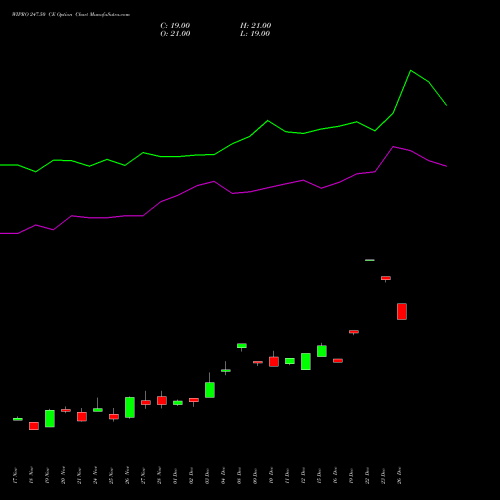Select the "19 Nov" date axis label

pyautogui.click(x=47, y=476)
